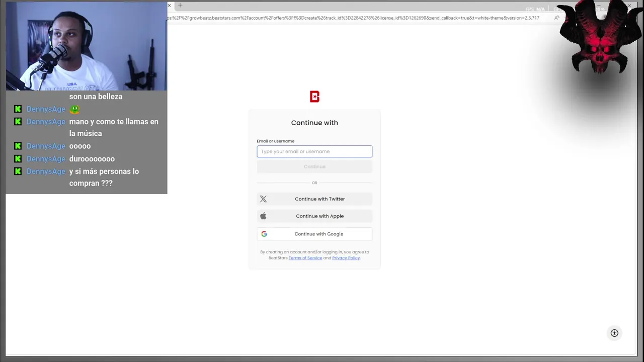
Task: Click the browser address bar URL
Action: pyautogui.click(x=353, y=18)
